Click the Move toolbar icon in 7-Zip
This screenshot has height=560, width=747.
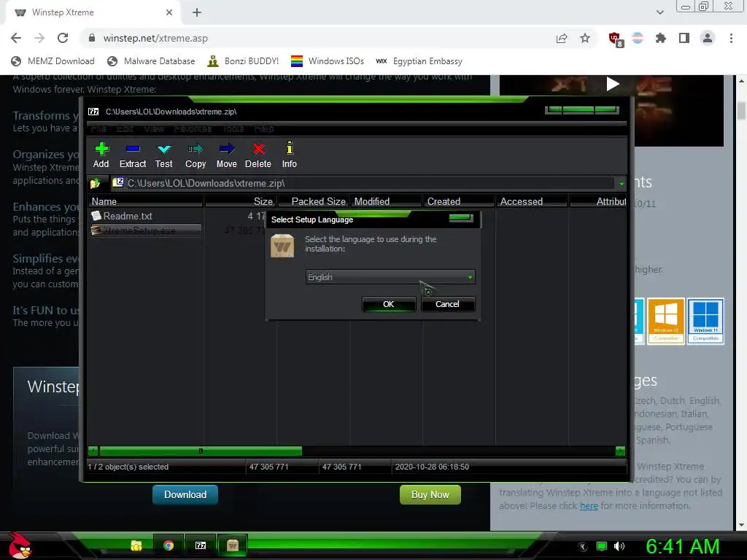point(227,149)
